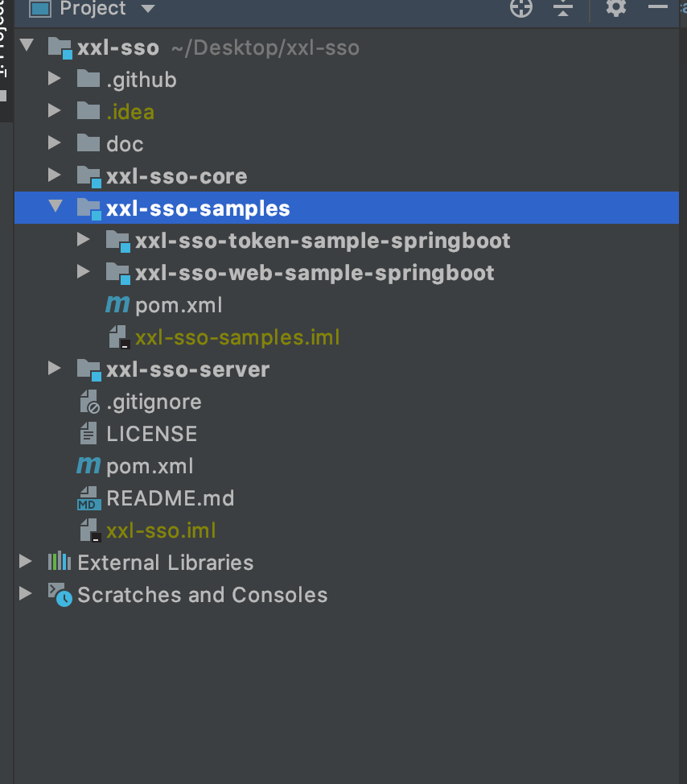Expand xxl-sso-web-sample-springboot module
The height and width of the screenshot is (784, 687).
tap(84, 271)
